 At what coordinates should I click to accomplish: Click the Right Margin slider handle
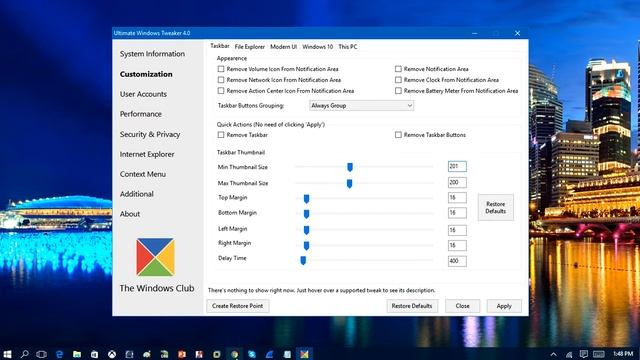(x=307, y=246)
